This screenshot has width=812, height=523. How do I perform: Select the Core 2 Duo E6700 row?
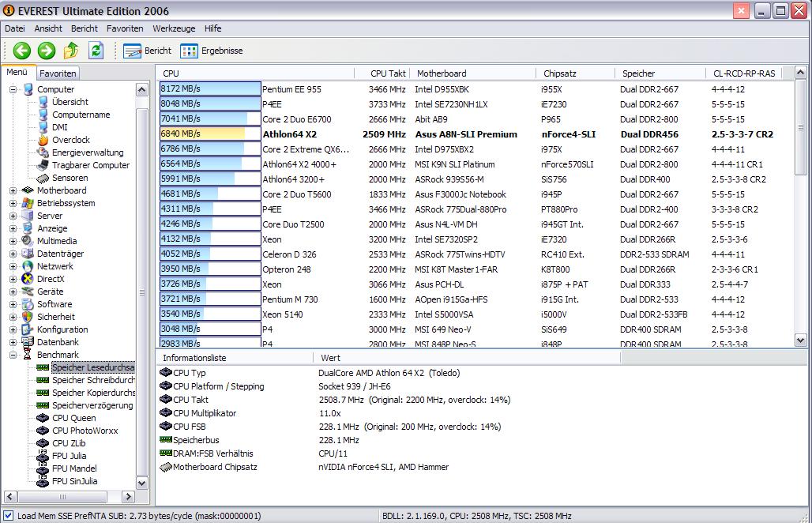[476, 119]
